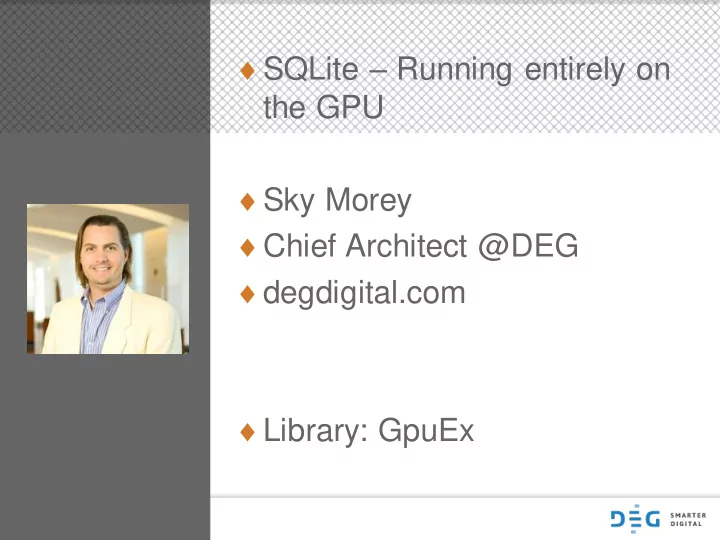This screenshot has height=540, width=720.
Task: Click the gray sidebar below the photo
Action: click(105, 447)
